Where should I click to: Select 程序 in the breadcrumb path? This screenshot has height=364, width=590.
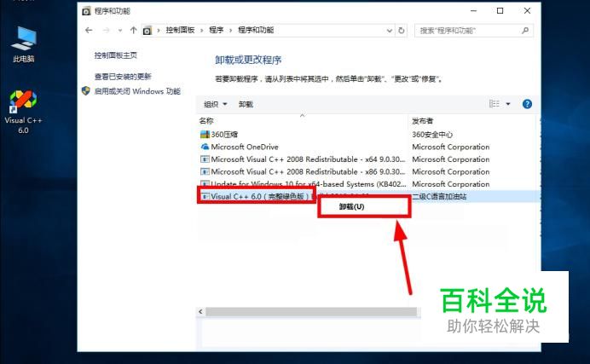[217, 30]
